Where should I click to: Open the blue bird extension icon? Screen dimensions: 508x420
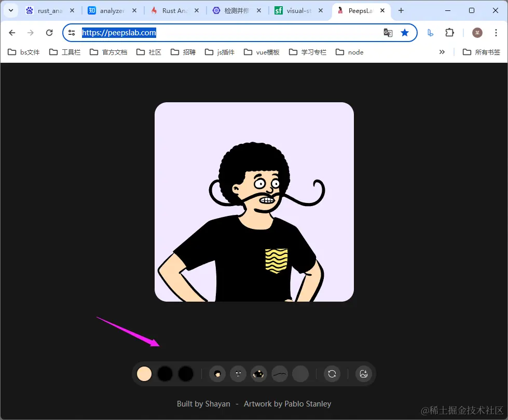point(430,33)
